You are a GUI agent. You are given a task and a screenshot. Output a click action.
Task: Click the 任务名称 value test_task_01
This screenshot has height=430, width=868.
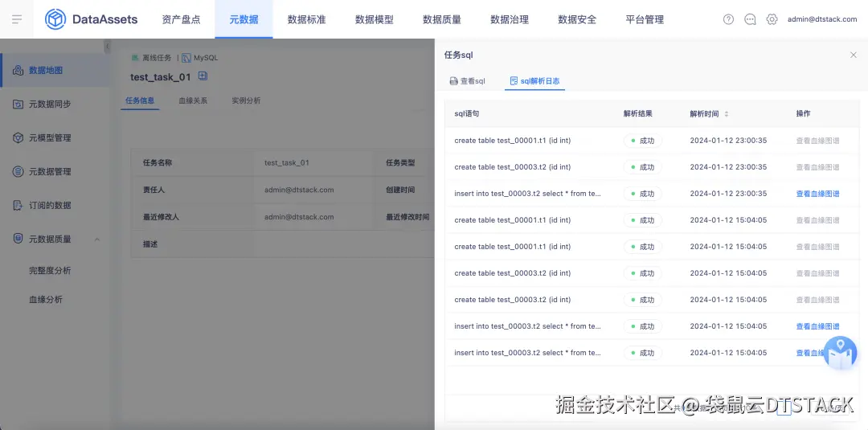click(x=287, y=162)
